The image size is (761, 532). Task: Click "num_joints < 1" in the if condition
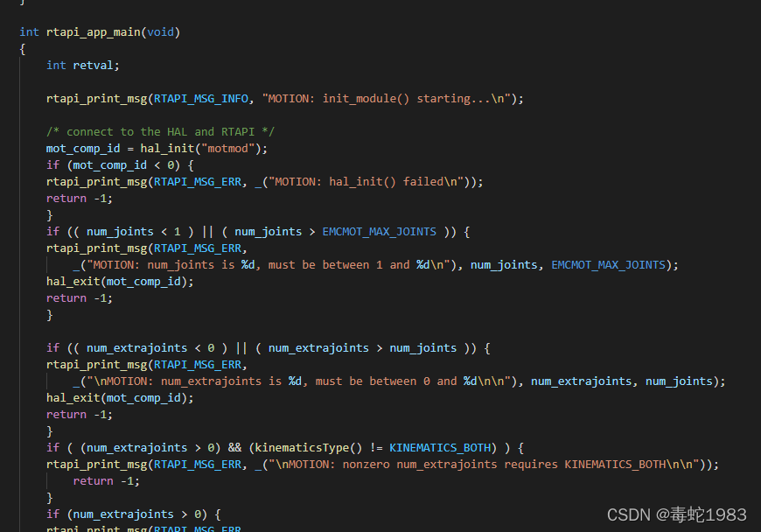pyautogui.click(x=134, y=232)
